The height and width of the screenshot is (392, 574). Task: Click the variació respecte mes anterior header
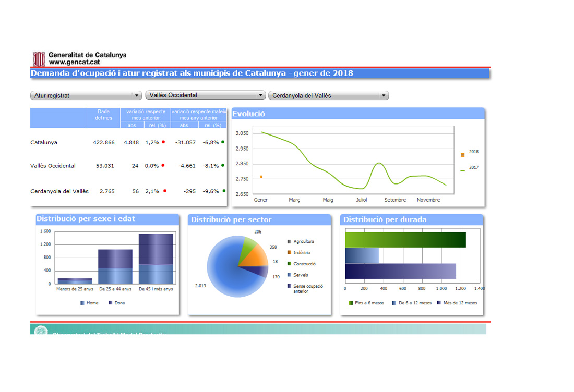point(146,115)
